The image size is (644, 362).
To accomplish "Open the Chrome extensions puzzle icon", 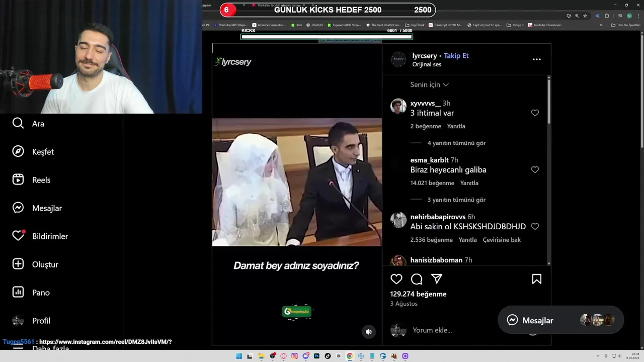I will coord(607,16).
